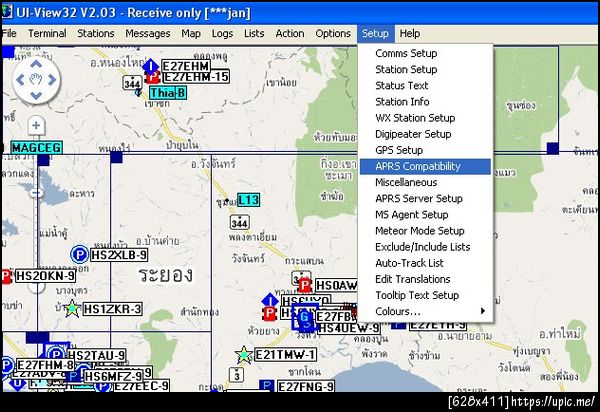Open the Map menu
Viewport: 600px width, 412px height.
pos(191,34)
